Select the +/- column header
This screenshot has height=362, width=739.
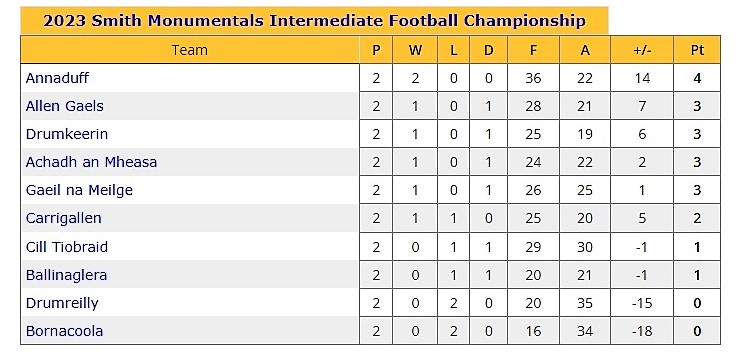click(642, 50)
